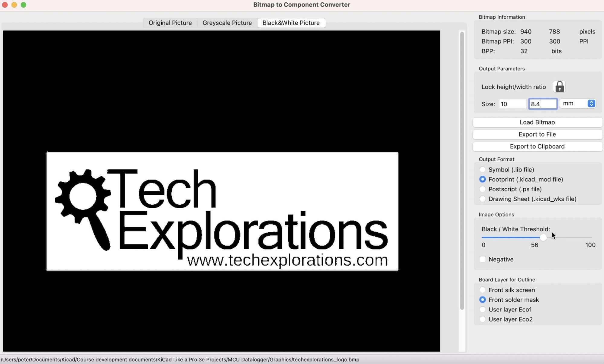This screenshot has width=604, height=364.
Task: Click the Export to Clipboard button icon
Action: (537, 146)
